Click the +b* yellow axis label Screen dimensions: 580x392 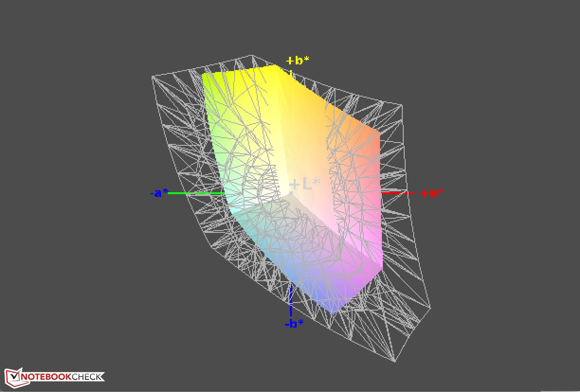tap(298, 60)
